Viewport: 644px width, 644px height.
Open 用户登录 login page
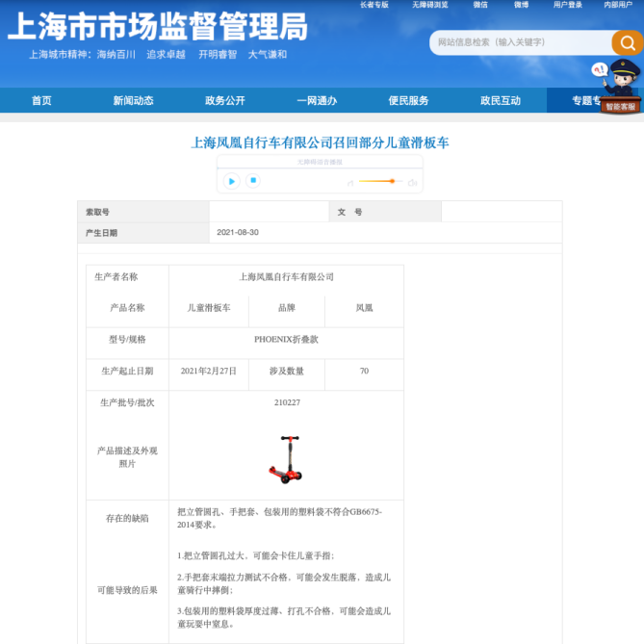click(x=568, y=5)
